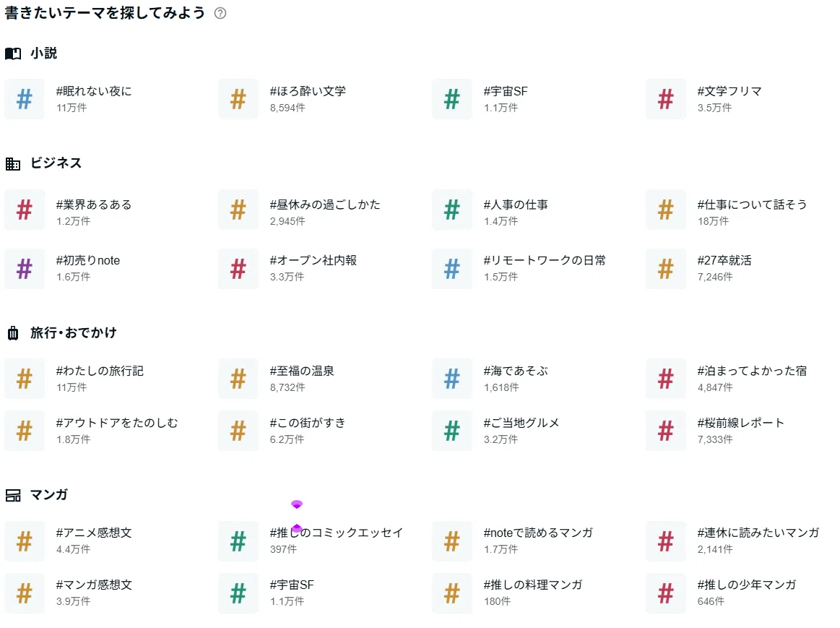Click the green hashtag icon for ご当地グルメ
Screen dimensions: 840x628
tap(452, 431)
